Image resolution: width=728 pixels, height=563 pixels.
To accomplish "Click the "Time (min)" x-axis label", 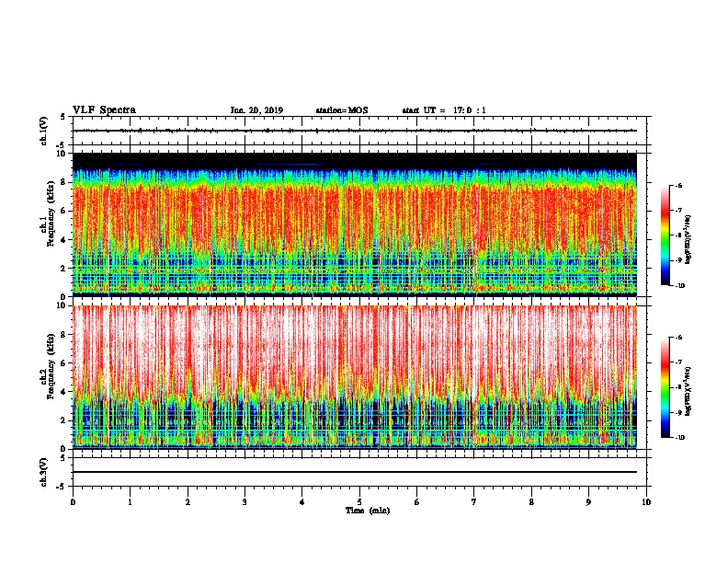I will pos(368,511).
